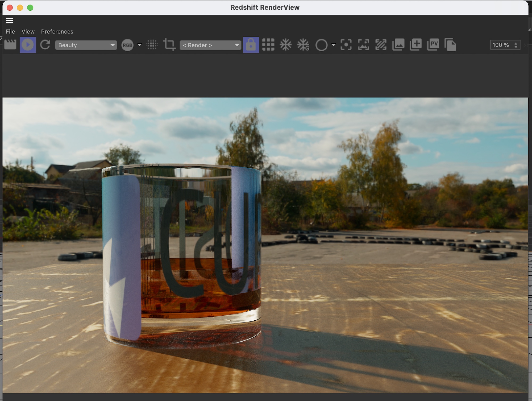Viewport: 532px width, 401px height.
Task: Toggle the dotted bucket grid icon
Action: click(152, 45)
